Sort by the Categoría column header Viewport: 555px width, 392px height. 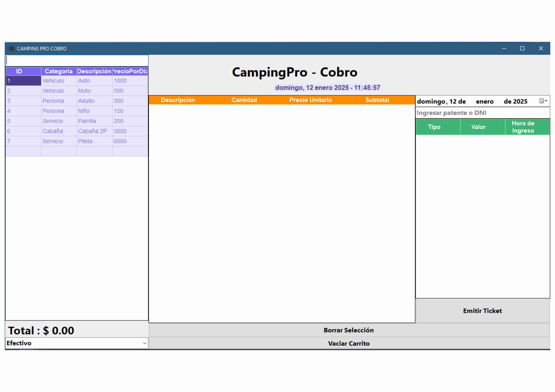coord(59,71)
